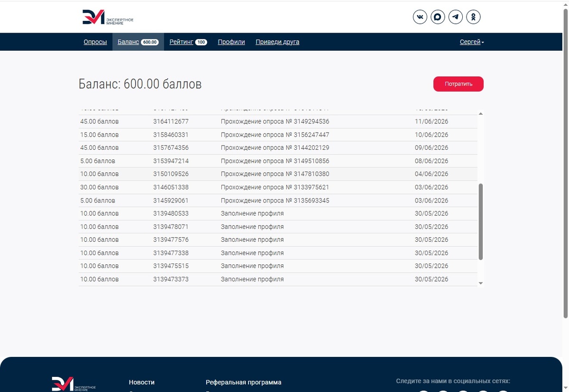
Task: Click Прохождение опроса № 3135693345
Action: tap(275, 201)
